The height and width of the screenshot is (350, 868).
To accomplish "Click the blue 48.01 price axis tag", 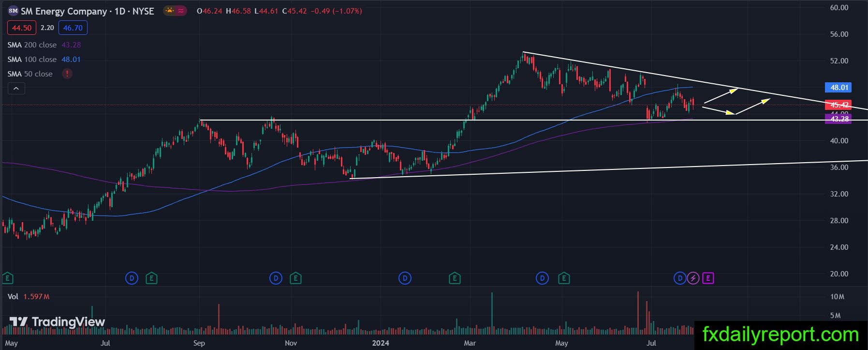I will pos(839,88).
